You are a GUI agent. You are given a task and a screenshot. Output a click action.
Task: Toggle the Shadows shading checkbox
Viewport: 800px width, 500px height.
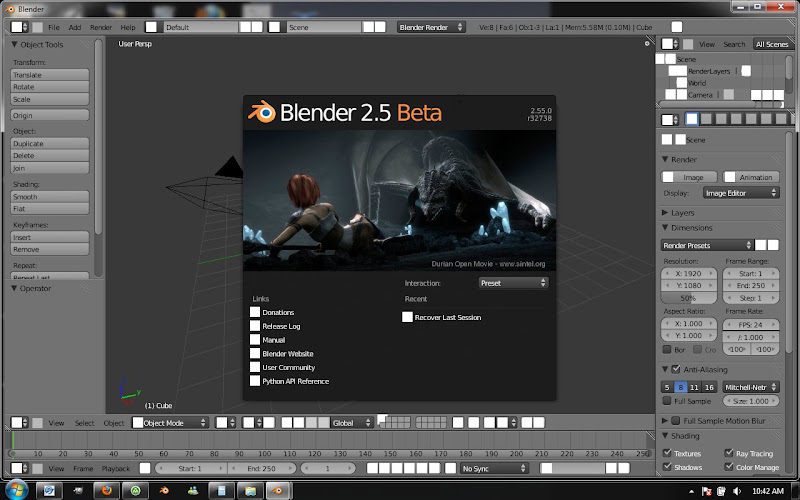666,466
